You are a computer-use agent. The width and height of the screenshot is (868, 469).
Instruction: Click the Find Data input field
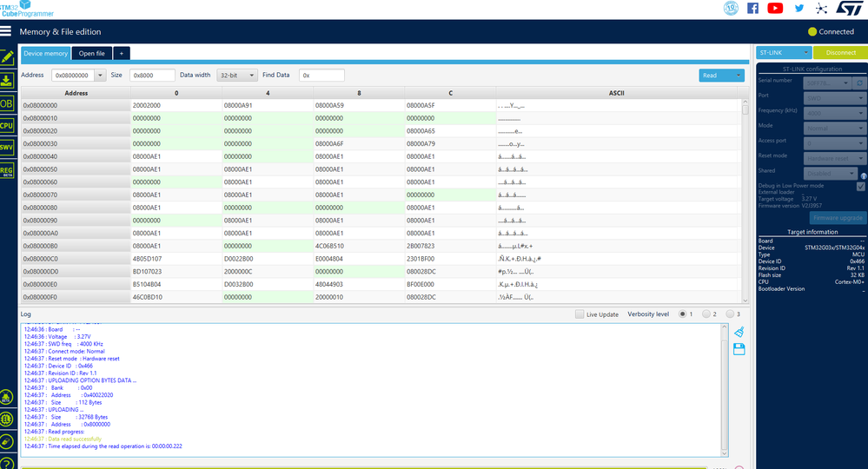point(321,76)
